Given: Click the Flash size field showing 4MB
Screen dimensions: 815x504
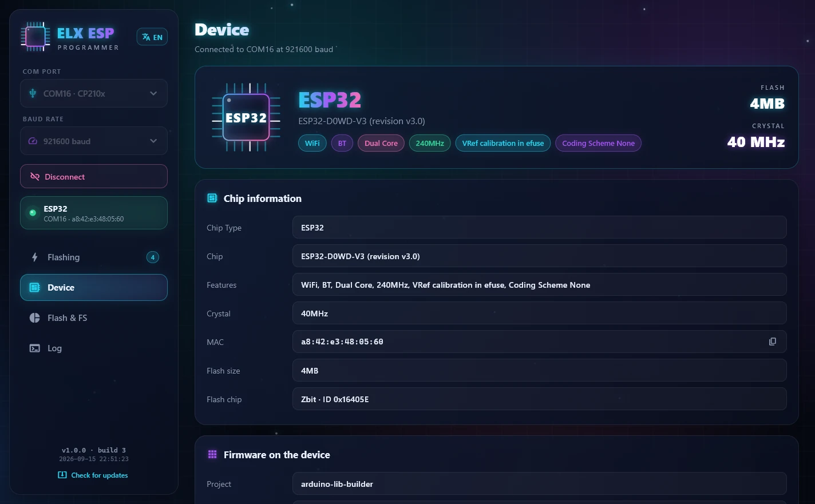Looking at the screenshot, I should pos(540,370).
